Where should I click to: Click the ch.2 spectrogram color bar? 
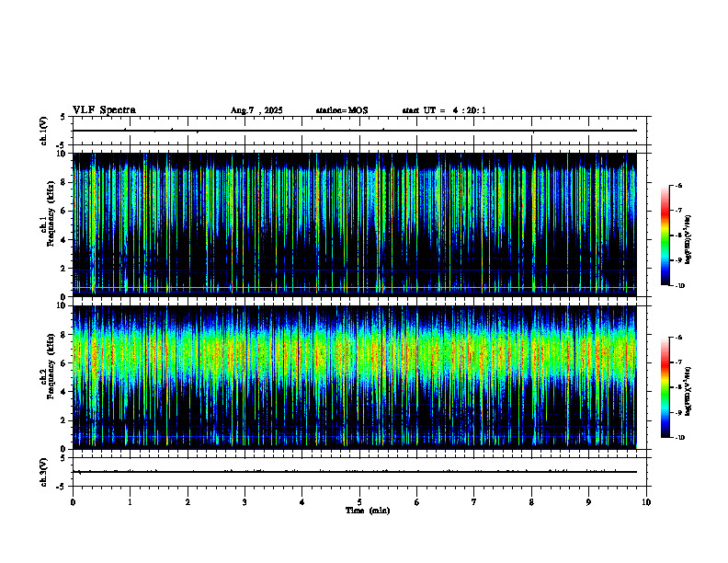665,387
